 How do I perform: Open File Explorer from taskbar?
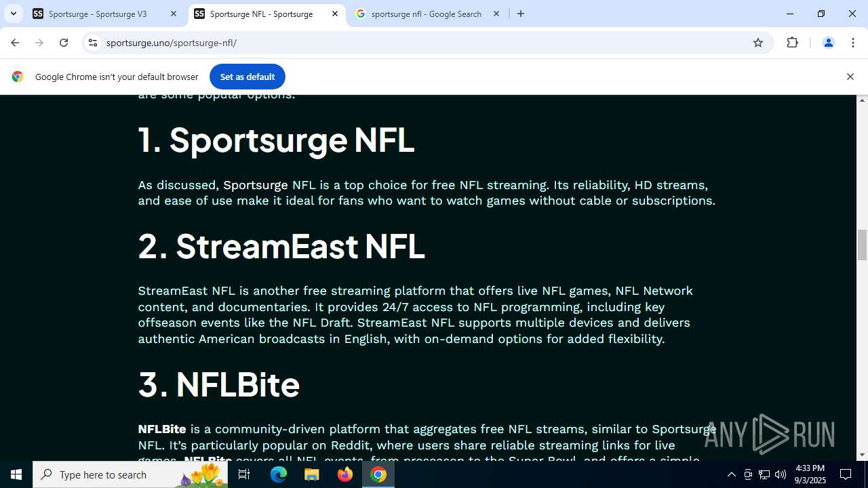point(312,474)
